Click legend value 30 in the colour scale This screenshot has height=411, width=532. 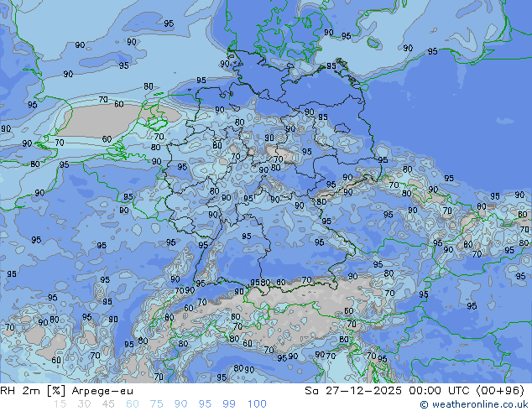(84, 404)
